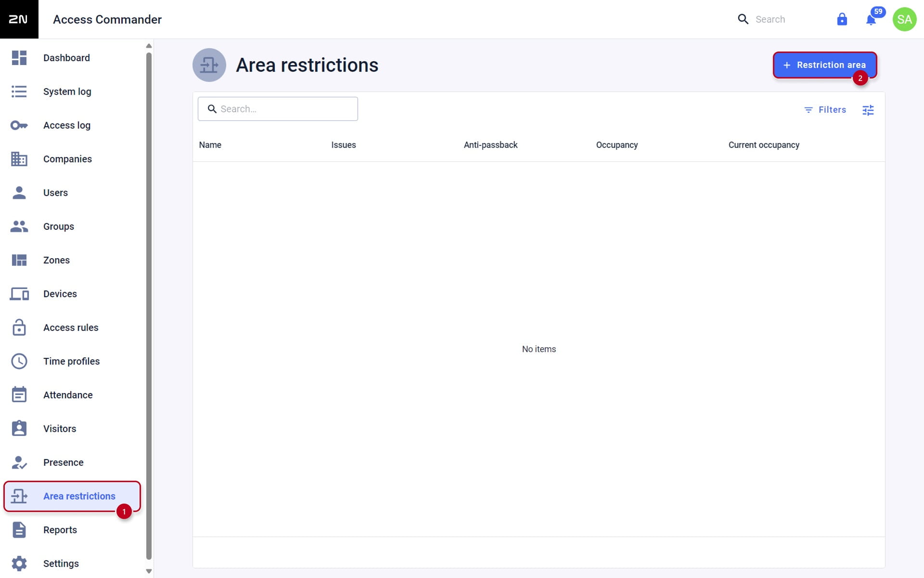
Task: Click the Access log key icon
Action: tap(19, 125)
